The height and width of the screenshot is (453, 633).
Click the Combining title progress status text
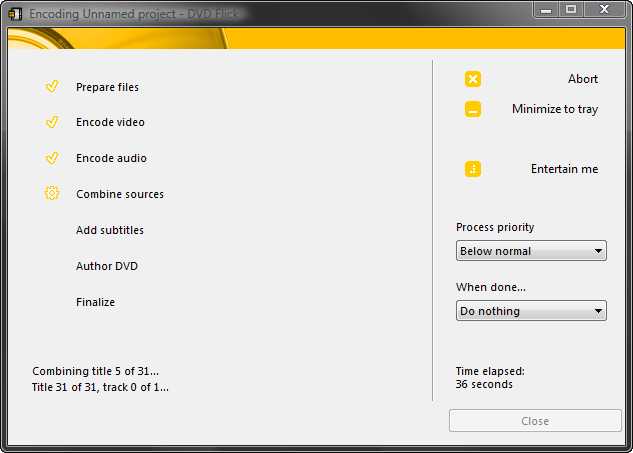coord(95,371)
